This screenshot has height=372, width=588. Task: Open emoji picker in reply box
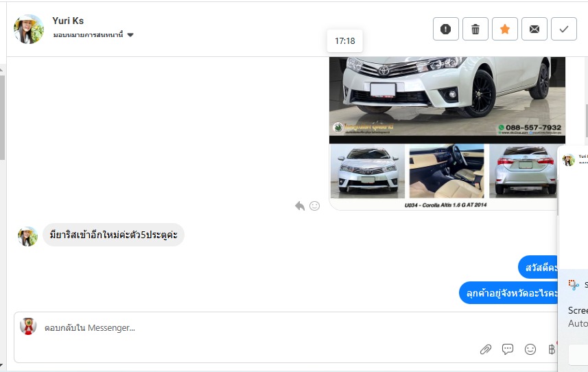[x=530, y=349]
